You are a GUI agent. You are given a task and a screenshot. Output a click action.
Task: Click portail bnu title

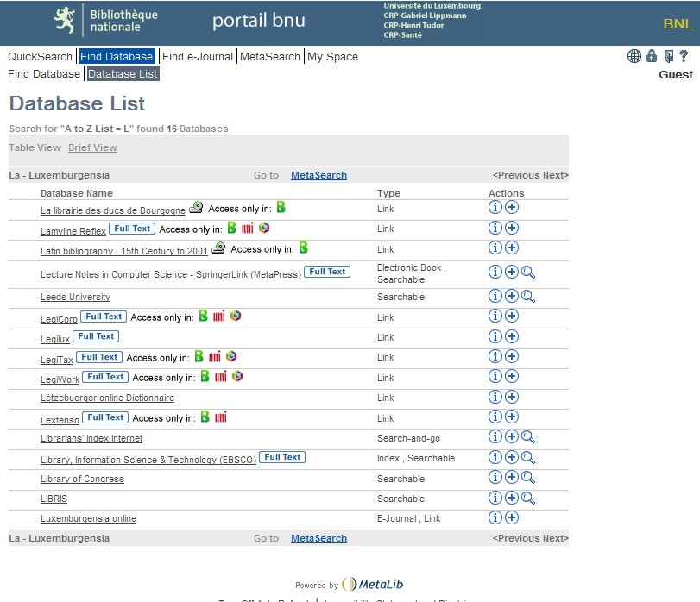point(259,21)
